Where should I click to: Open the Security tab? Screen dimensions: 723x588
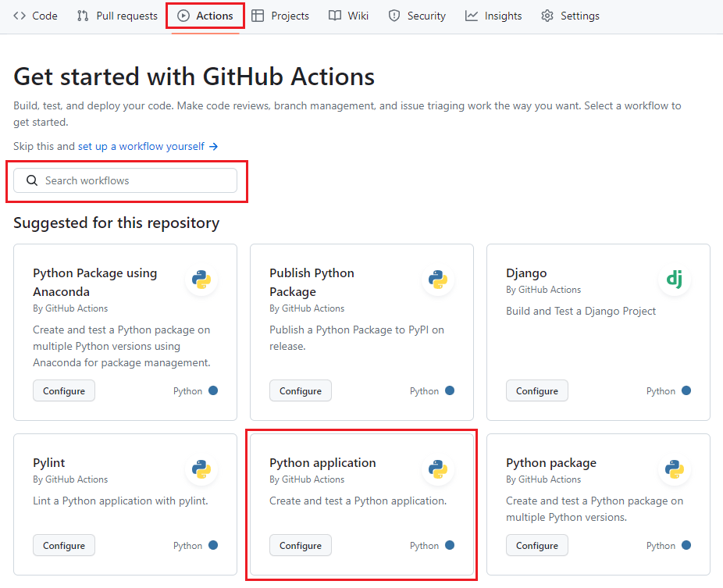pos(417,16)
